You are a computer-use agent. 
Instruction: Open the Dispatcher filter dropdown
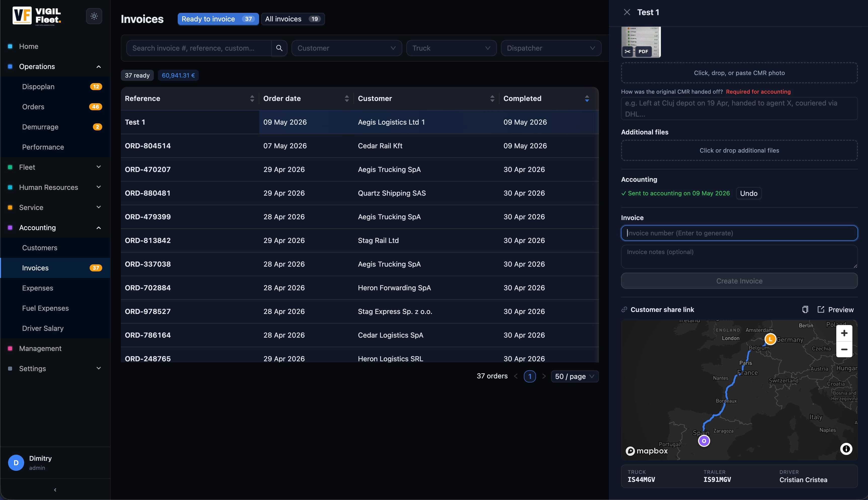pos(551,48)
